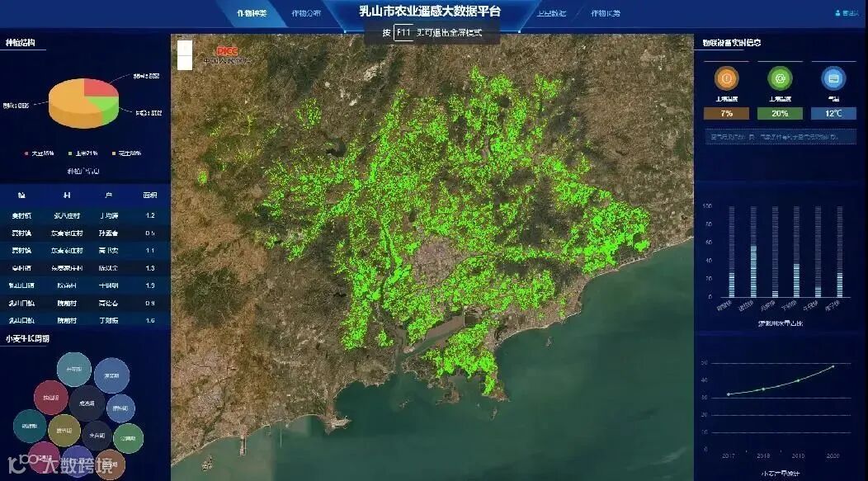Viewport: 868px width, 481px height.
Task: Open the 卫星数据 tab
Action: pos(551,13)
